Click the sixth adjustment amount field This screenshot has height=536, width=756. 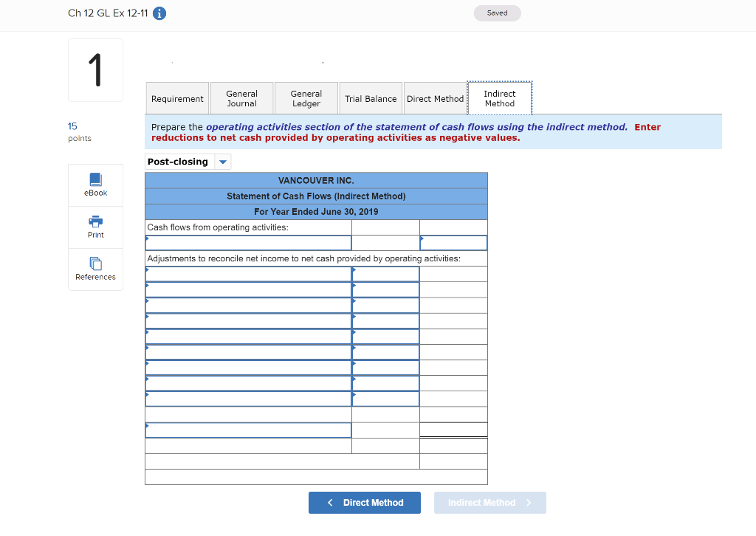(x=385, y=352)
